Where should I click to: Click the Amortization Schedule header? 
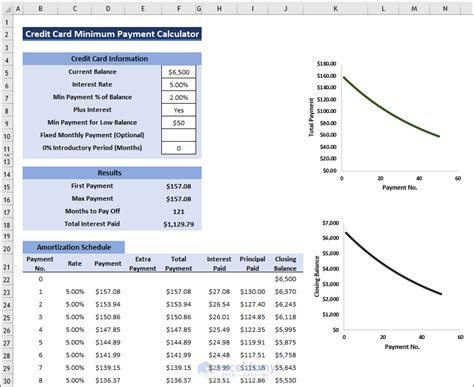(x=74, y=247)
